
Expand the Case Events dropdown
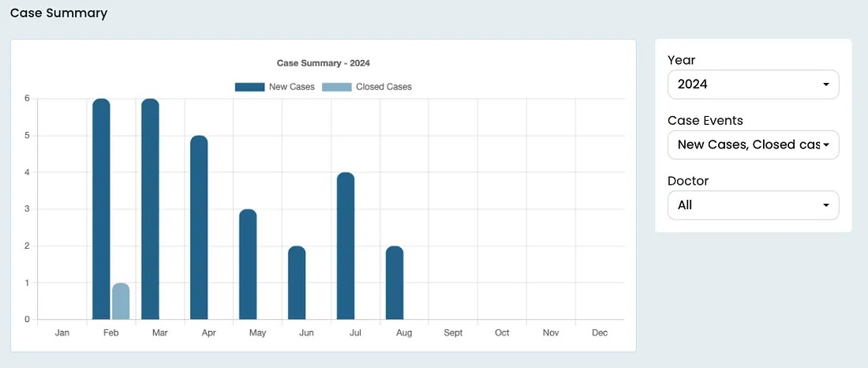click(x=752, y=145)
